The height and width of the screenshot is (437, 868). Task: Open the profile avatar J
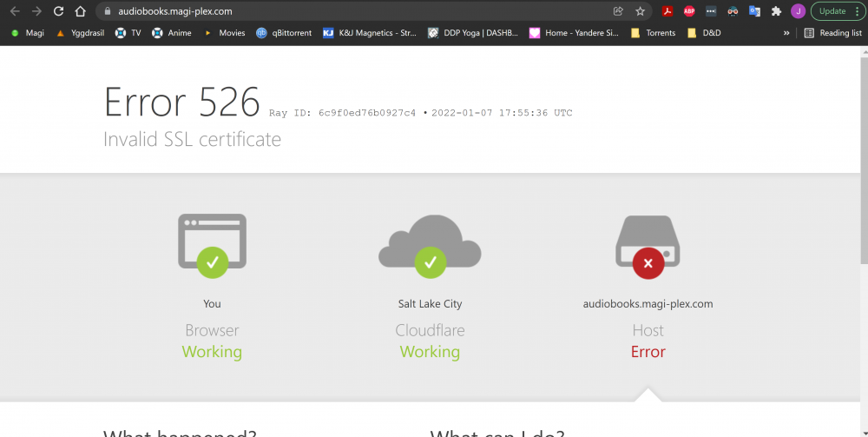point(798,11)
